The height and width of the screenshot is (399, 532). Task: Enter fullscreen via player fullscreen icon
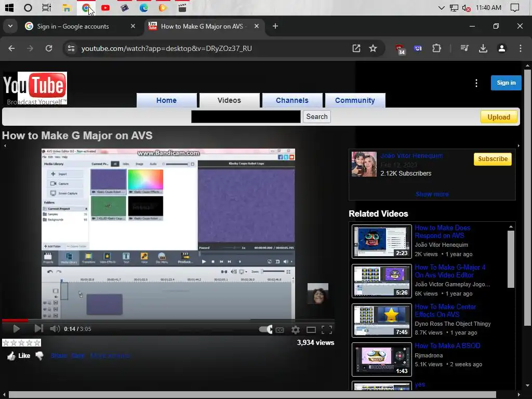coord(327,330)
